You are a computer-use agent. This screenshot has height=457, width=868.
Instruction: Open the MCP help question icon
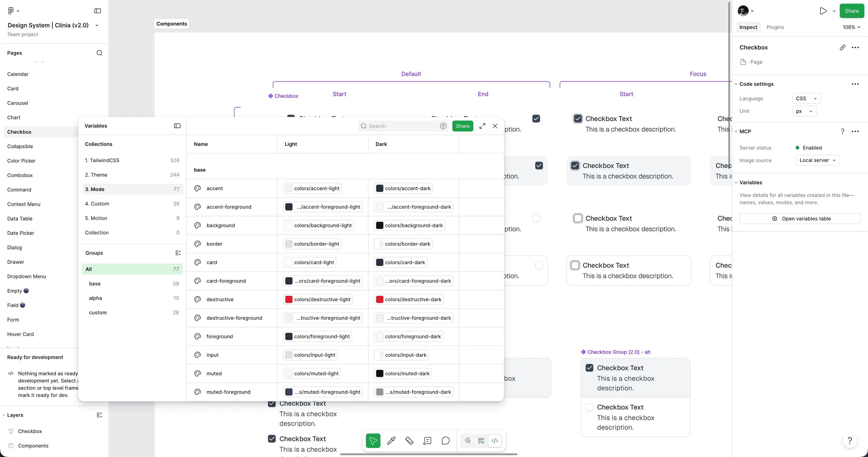point(842,132)
